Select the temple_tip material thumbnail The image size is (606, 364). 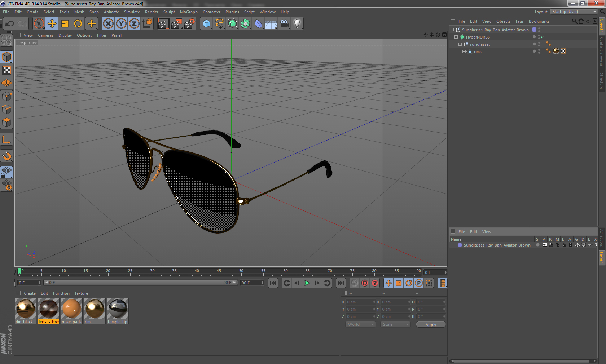[x=118, y=308]
